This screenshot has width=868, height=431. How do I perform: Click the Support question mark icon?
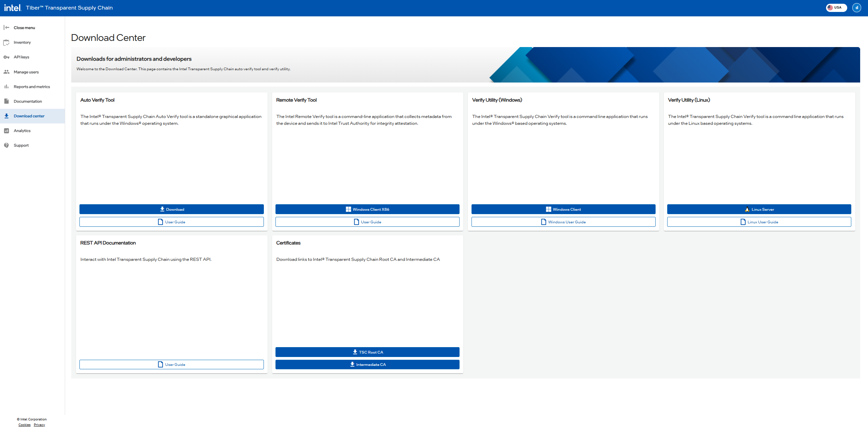pos(6,145)
